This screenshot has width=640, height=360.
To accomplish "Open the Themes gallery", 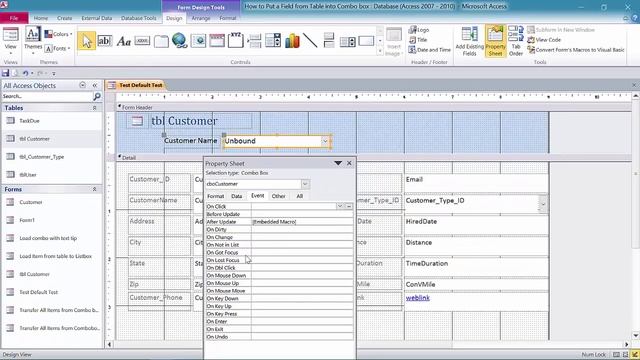I will click(x=33, y=39).
